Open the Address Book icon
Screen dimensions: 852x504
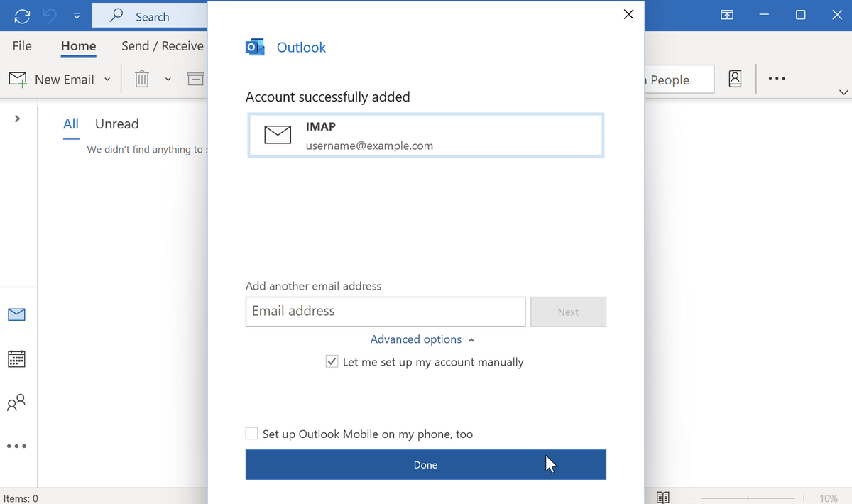click(x=735, y=79)
